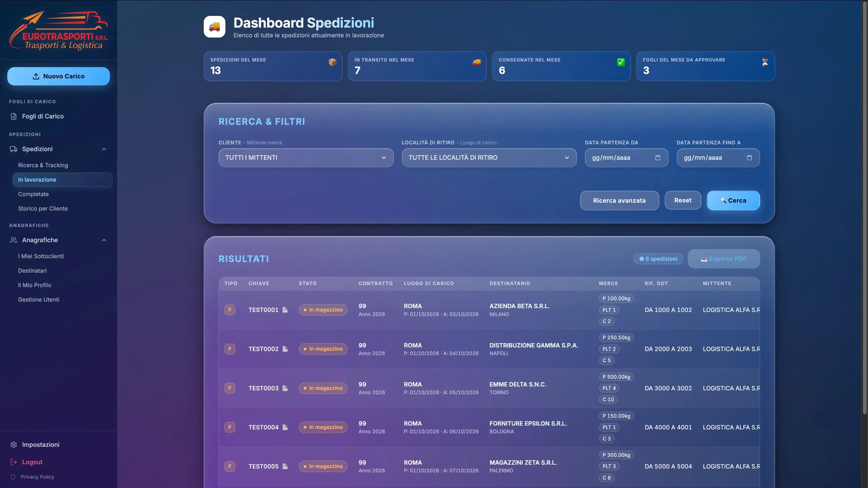868x488 pixels.
Task: Open calendar picker for Data Partenza Da
Action: pos(658,158)
